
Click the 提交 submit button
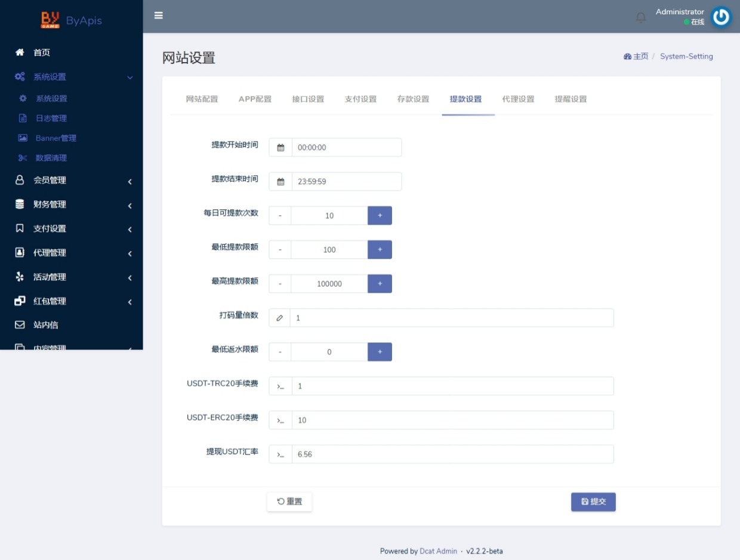[593, 502]
